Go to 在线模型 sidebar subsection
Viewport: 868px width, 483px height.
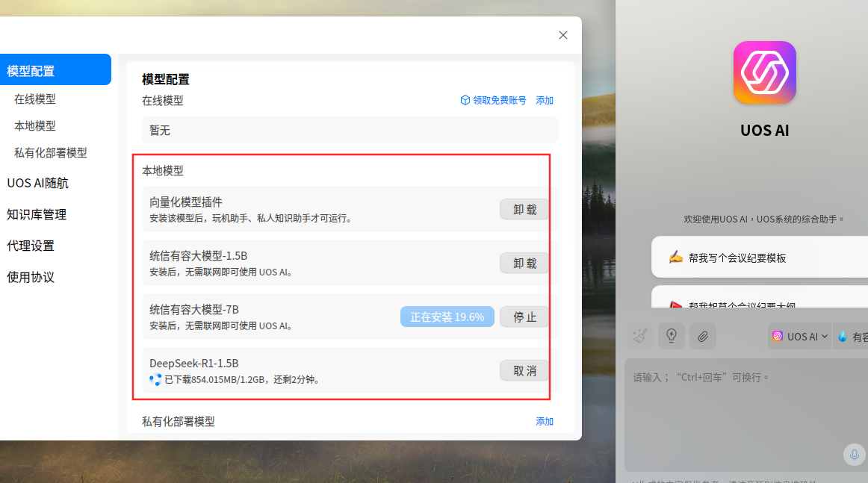[x=35, y=99]
